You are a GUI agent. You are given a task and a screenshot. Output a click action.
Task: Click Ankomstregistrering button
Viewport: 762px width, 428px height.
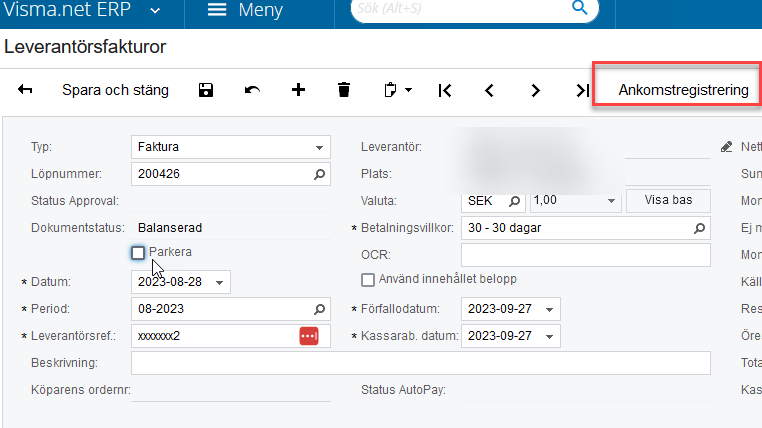pyautogui.click(x=683, y=90)
